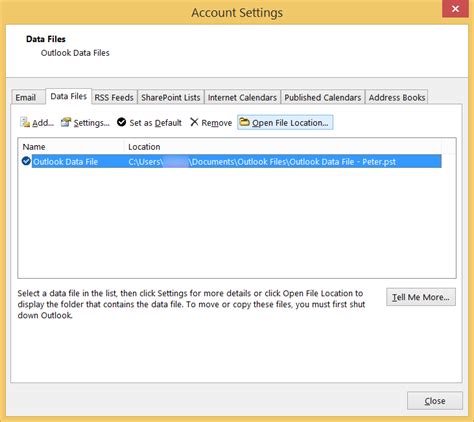Click Set as Default checkmark button
The image size is (474, 422).
(149, 123)
